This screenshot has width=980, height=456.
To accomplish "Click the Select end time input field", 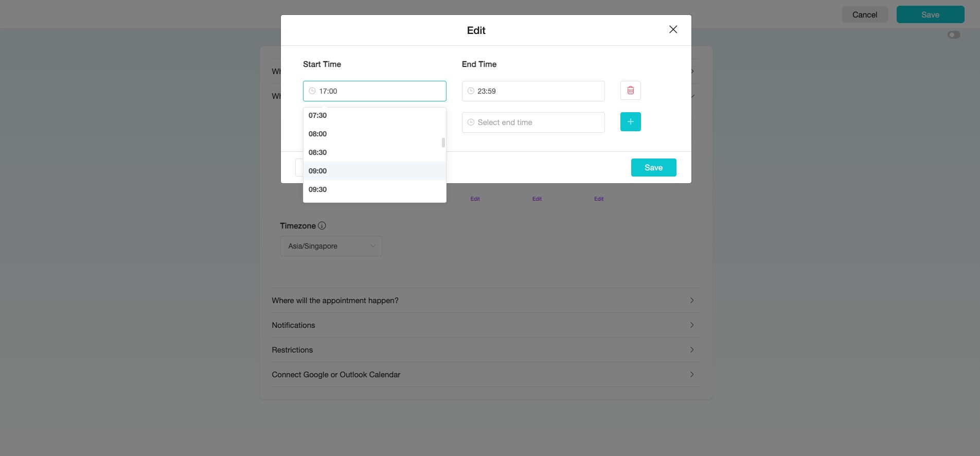I will (x=533, y=122).
